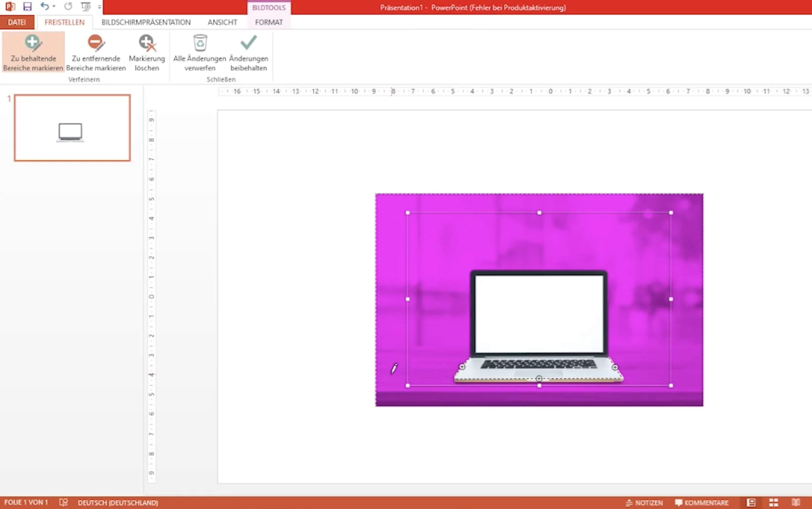Screen dimensions: 812x509
Task: Click the FREISTELLEN ribbon tab
Action: [x=64, y=22]
